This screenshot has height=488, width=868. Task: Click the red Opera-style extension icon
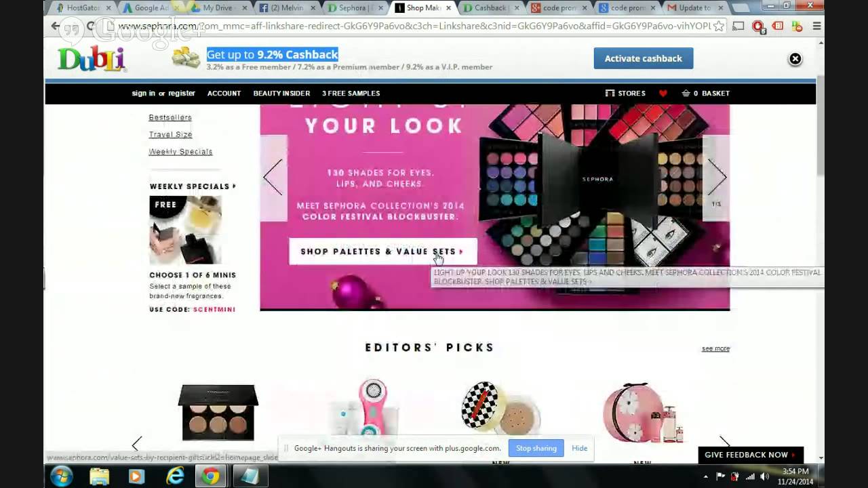click(758, 26)
